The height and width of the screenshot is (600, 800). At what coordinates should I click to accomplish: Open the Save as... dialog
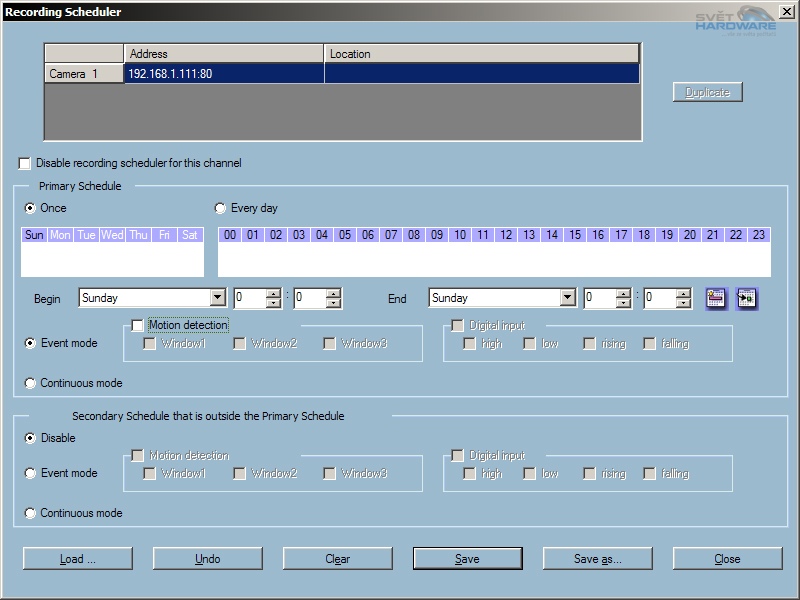[597, 559]
